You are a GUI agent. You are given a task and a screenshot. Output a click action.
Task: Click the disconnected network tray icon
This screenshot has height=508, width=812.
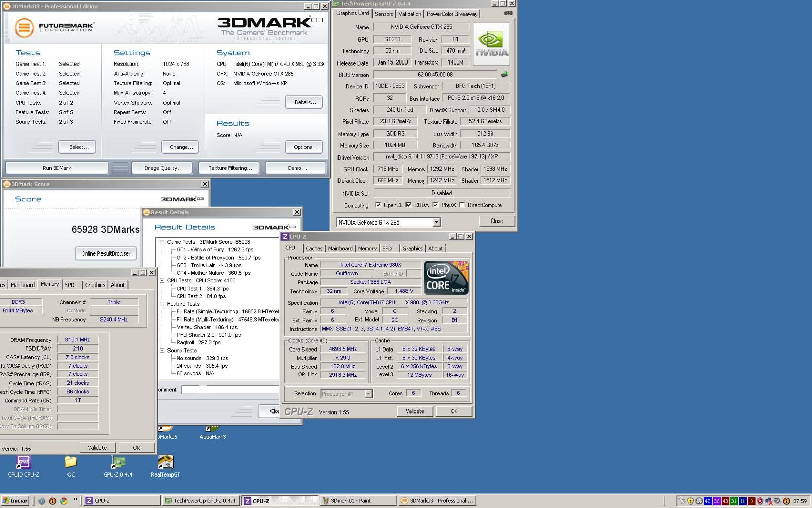pos(769,501)
